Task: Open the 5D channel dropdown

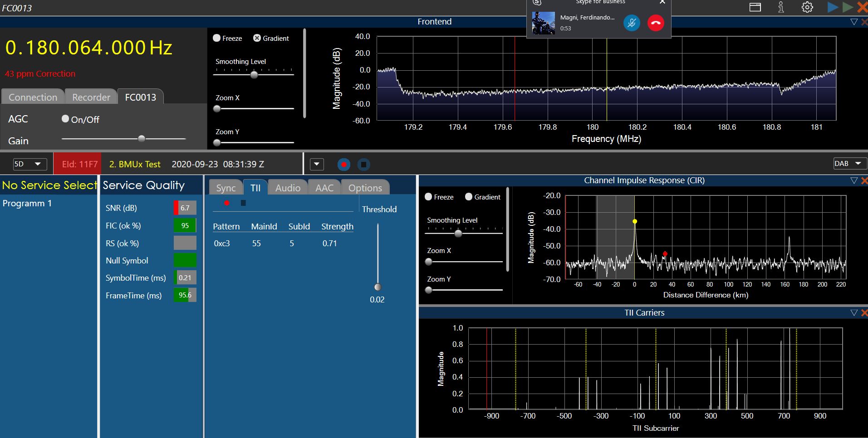Action: click(x=30, y=164)
